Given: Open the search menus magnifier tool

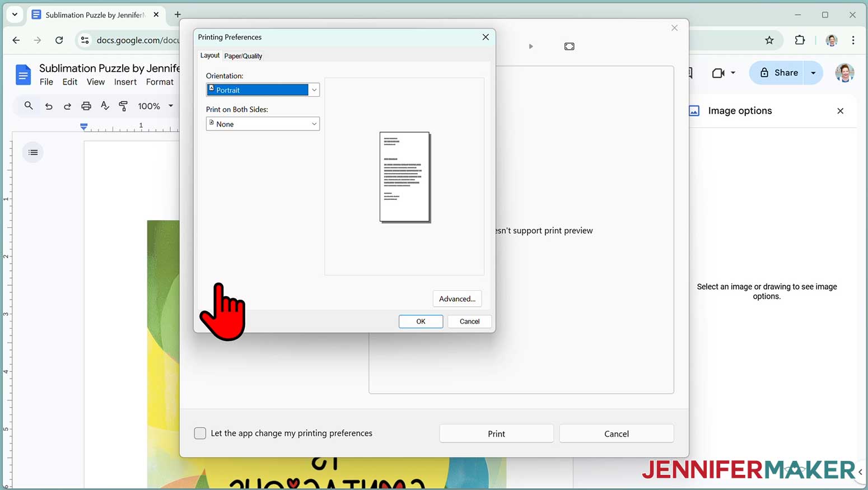Looking at the screenshot, I should point(29,105).
